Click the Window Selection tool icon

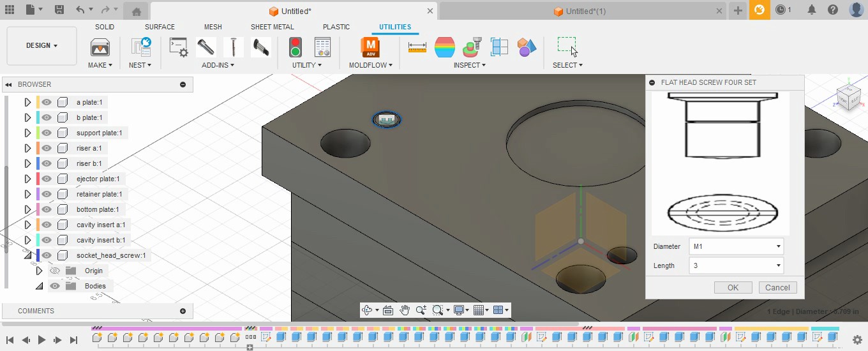[567, 46]
